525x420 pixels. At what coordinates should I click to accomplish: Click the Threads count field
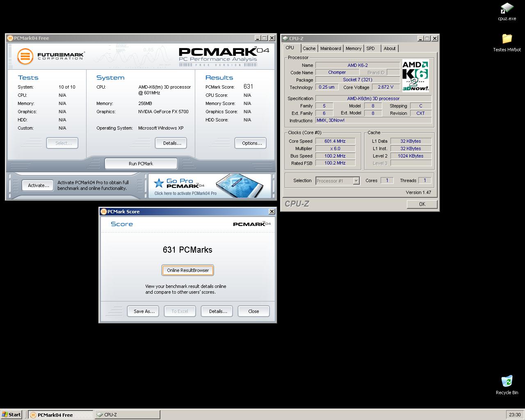tap(425, 180)
